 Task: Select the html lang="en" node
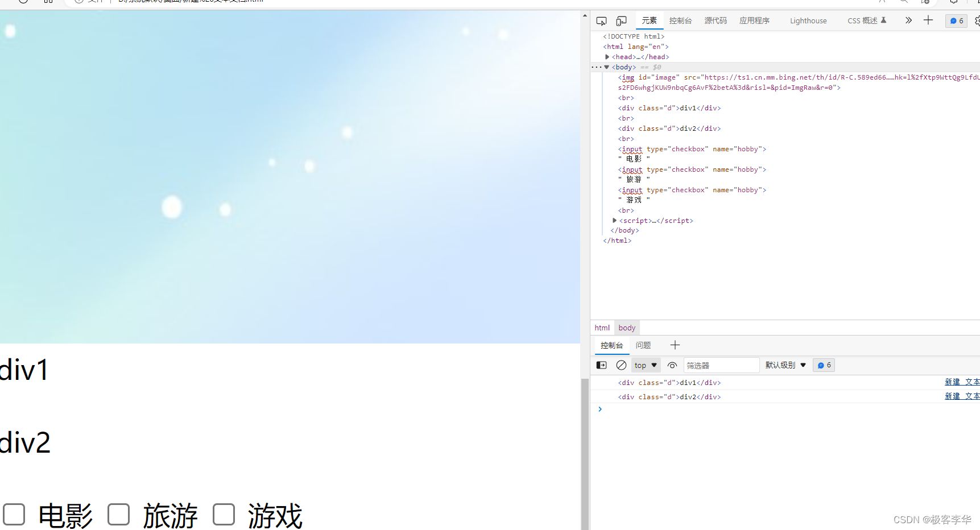pyautogui.click(x=636, y=47)
